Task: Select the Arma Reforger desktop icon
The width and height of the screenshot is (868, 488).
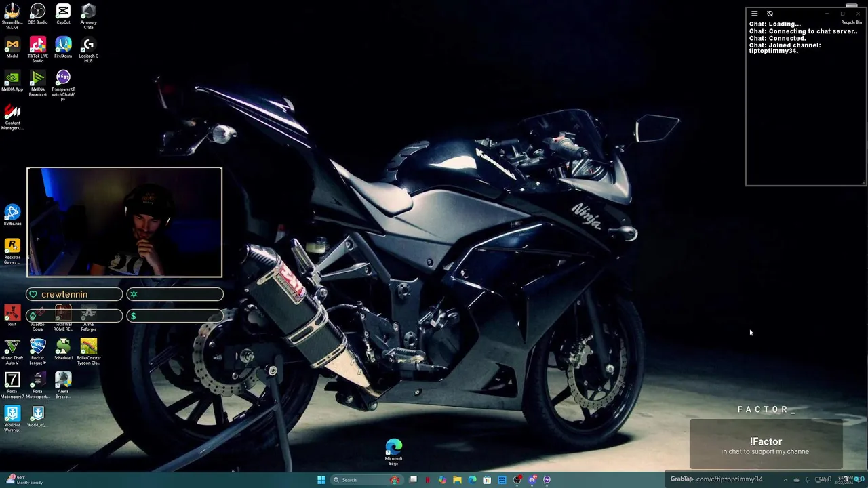Action: pos(88,319)
